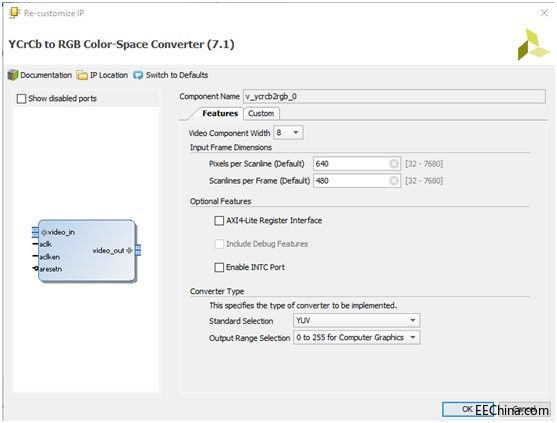Expand the Standard Selection YUV dropdown
The height and width of the screenshot is (423, 557).
(x=357, y=321)
